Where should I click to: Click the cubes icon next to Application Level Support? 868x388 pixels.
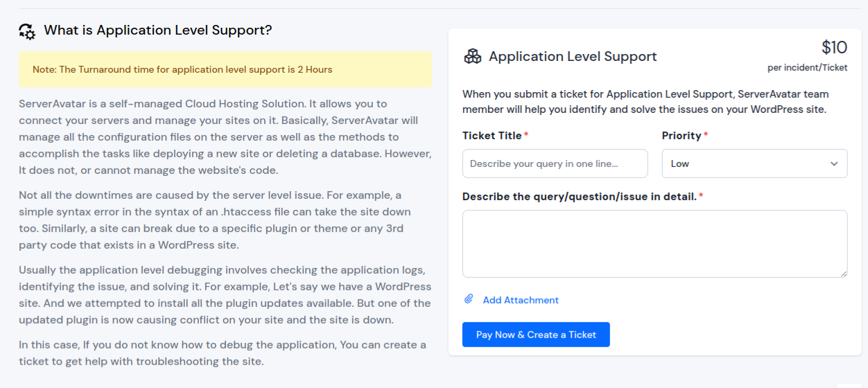click(x=472, y=57)
